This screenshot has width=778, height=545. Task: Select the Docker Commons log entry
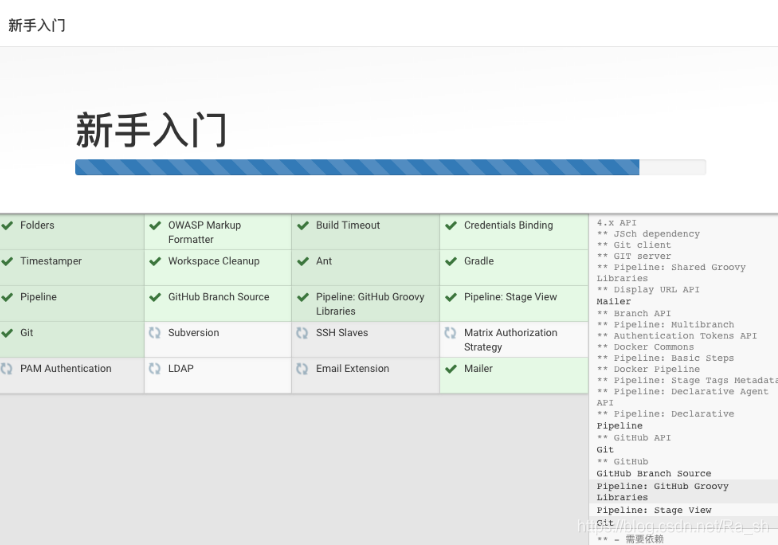(645, 347)
